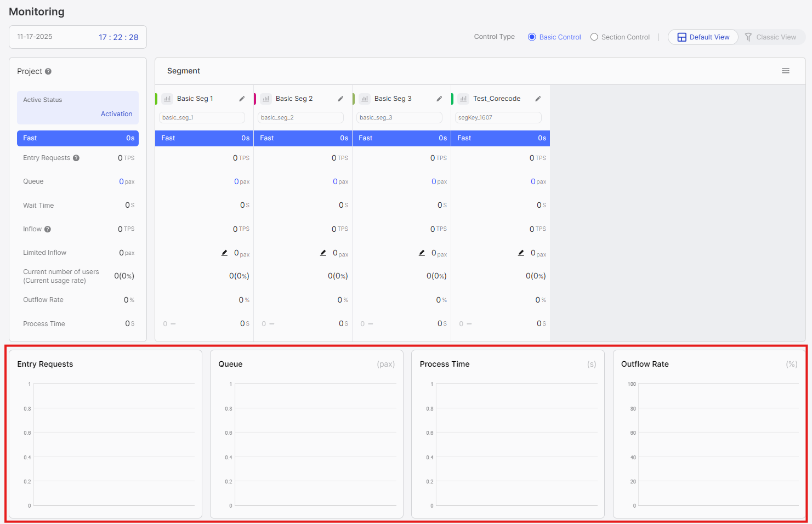Click the segKey_1607 key field
The image size is (812, 524).
click(498, 117)
